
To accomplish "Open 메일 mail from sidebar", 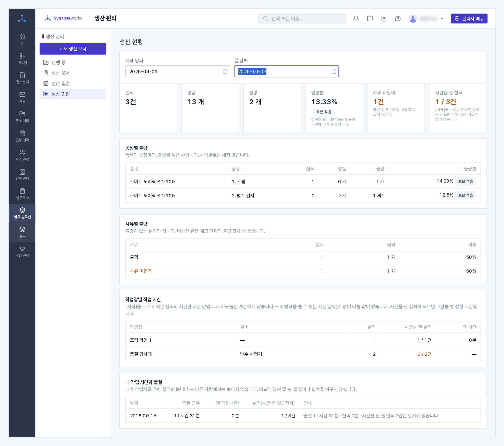I will click(22, 97).
